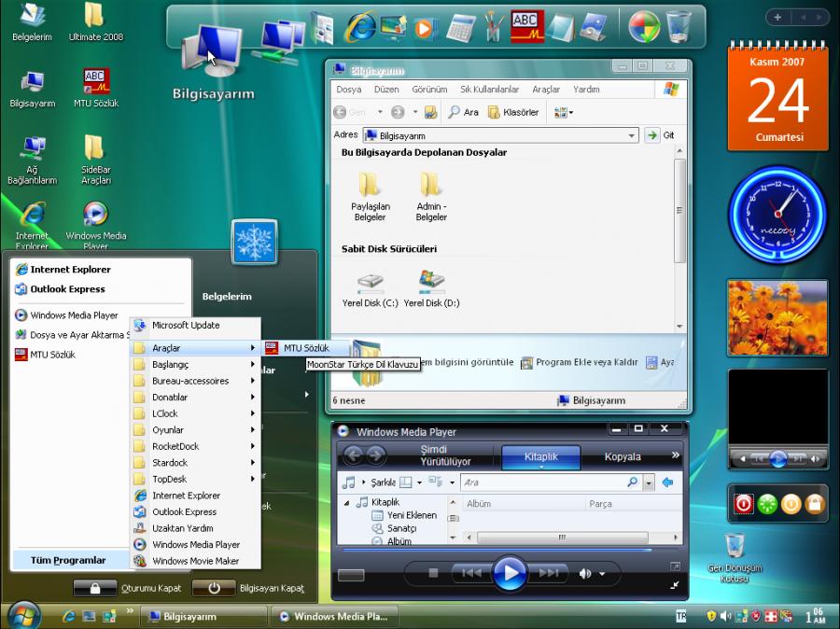Click the Windows Start orb
The height and width of the screenshot is (629, 840).
(x=23, y=616)
